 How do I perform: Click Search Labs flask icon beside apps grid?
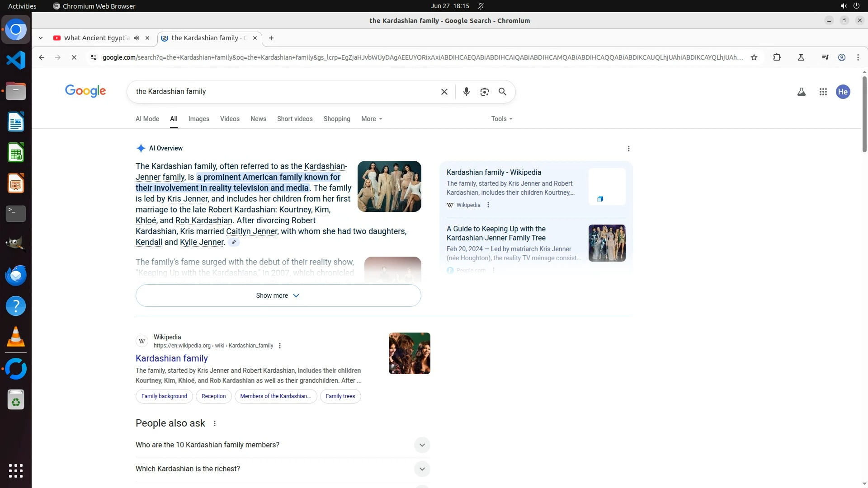point(801,92)
